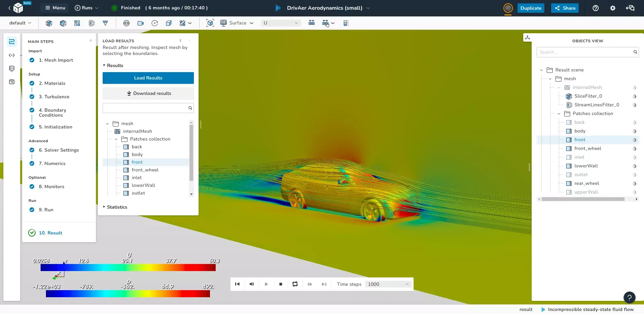Viewport: 644px width, 314px height.
Task: Click the eye-shaped view toolbar icon
Action: pyautogui.click(x=126, y=23)
